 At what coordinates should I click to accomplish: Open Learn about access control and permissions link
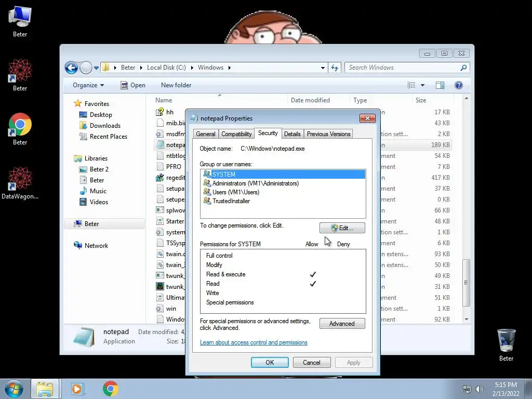coord(254,342)
